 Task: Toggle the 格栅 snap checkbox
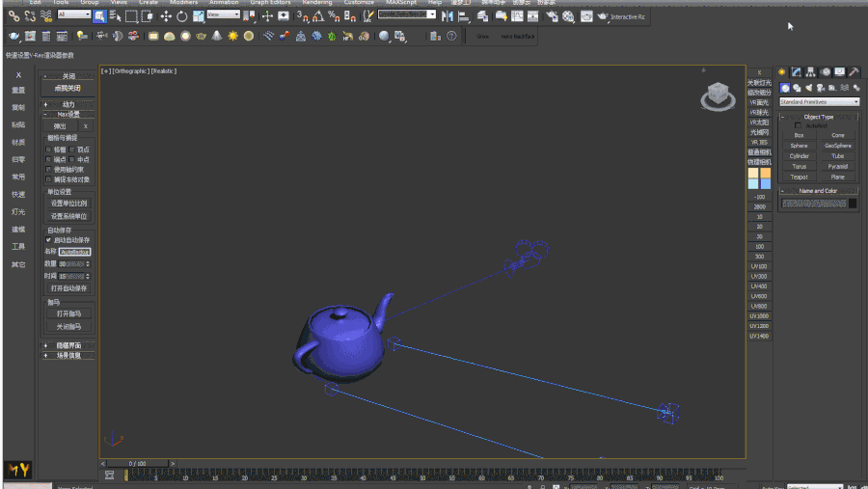[x=48, y=149]
